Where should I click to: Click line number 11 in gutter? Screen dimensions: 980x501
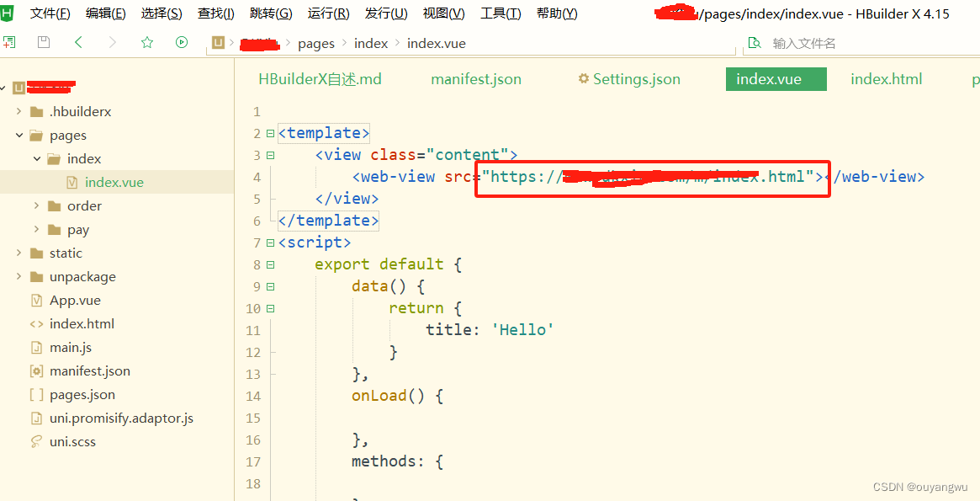pos(253,330)
